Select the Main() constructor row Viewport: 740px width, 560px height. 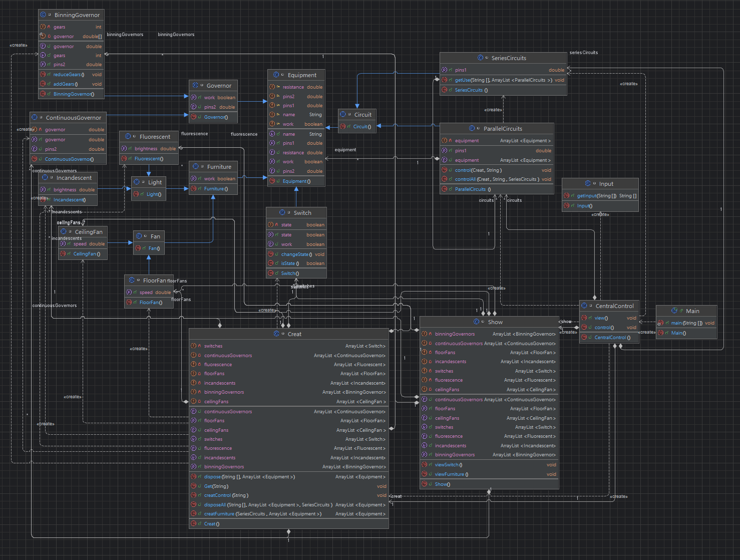(x=686, y=333)
